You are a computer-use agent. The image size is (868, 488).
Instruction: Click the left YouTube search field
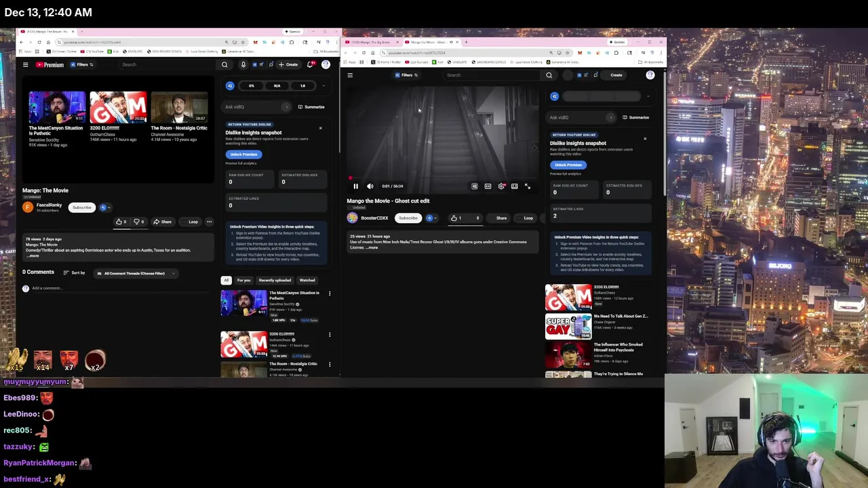(168, 65)
